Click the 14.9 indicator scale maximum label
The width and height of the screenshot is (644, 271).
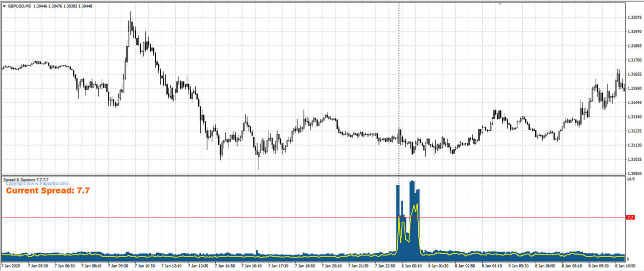(631, 178)
